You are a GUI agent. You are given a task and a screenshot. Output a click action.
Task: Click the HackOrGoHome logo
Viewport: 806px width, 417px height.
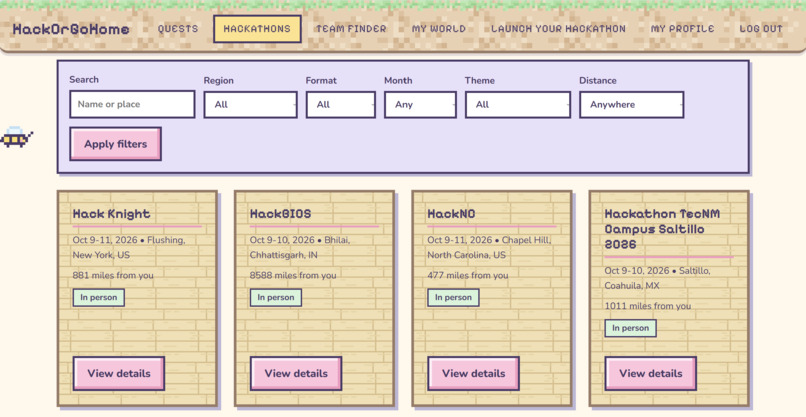pyautogui.click(x=71, y=29)
